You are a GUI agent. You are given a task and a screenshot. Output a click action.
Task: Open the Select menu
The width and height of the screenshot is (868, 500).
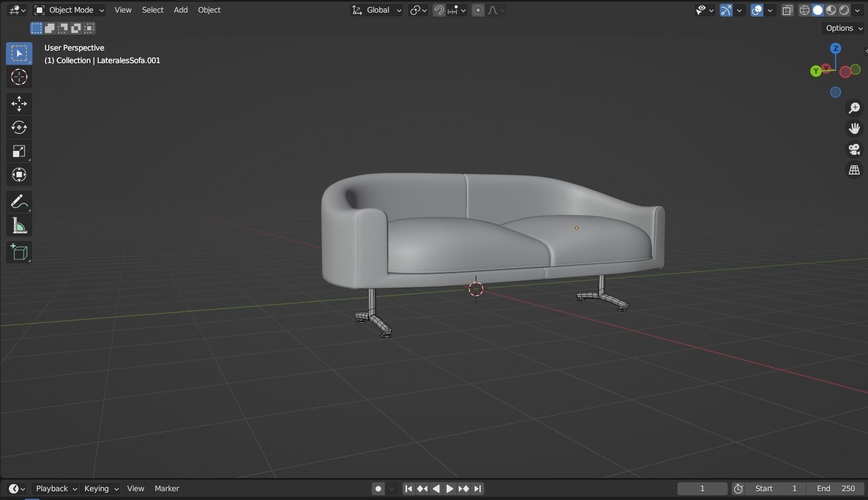153,10
